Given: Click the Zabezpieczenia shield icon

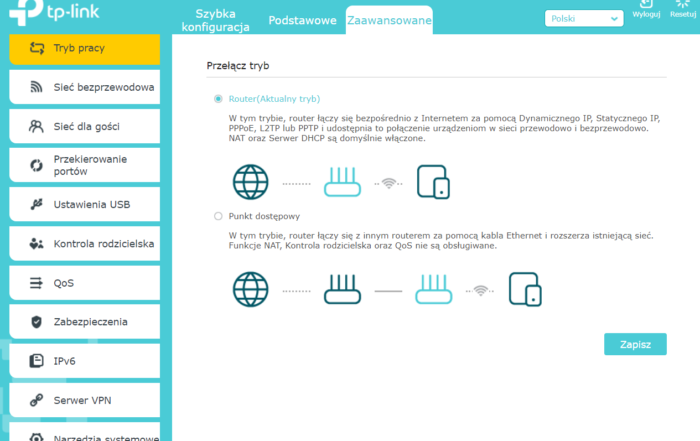Looking at the screenshot, I should click(37, 322).
